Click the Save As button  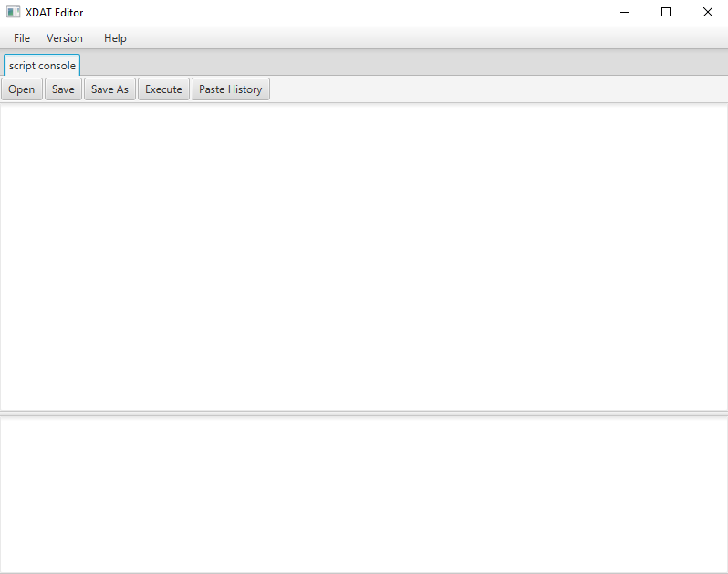109,89
